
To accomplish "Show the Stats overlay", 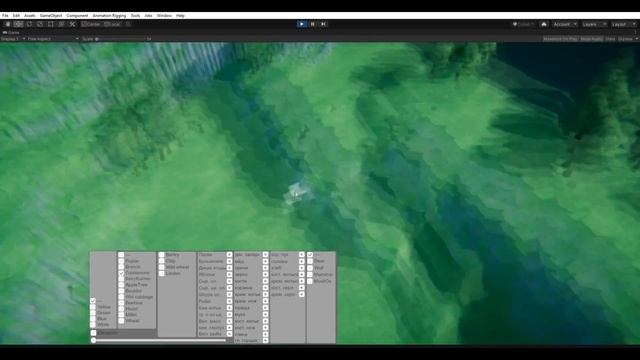I will (x=610, y=39).
